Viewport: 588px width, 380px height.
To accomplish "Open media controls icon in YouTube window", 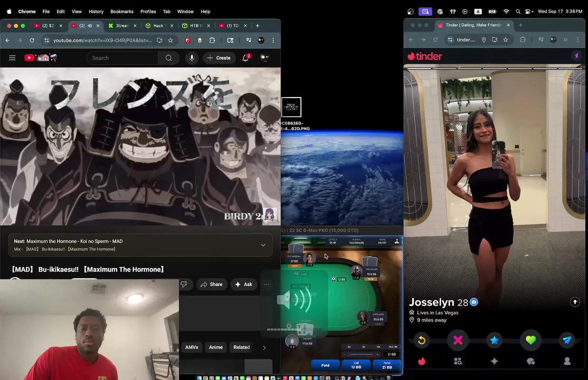I will tap(249, 40).
